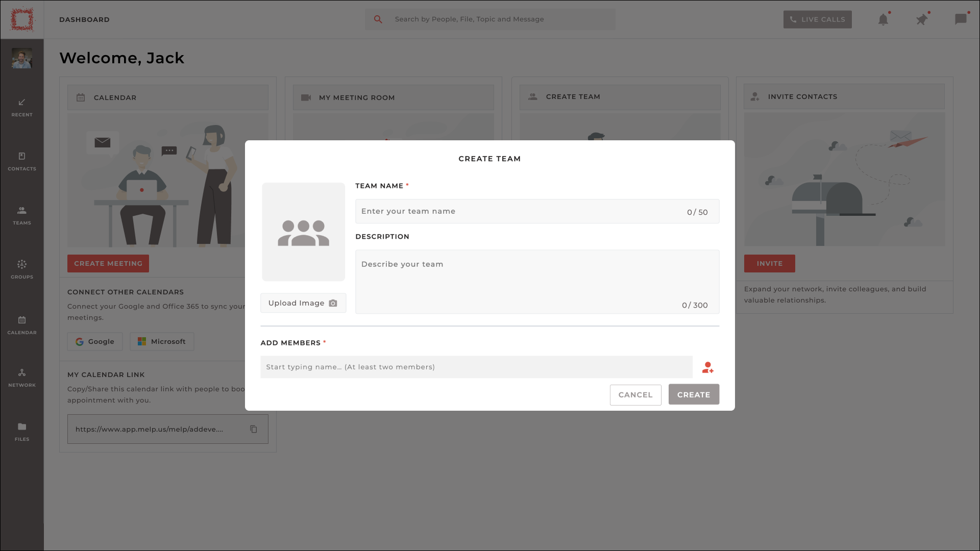Open notifications bell icon
980x551 pixels.
tap(883, 19)
